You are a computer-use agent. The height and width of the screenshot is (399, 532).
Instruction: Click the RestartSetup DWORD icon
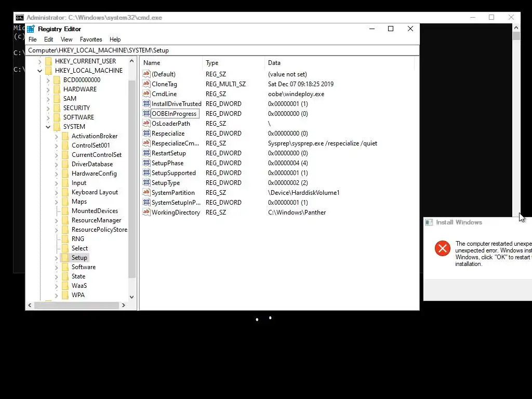click(146, 152)
